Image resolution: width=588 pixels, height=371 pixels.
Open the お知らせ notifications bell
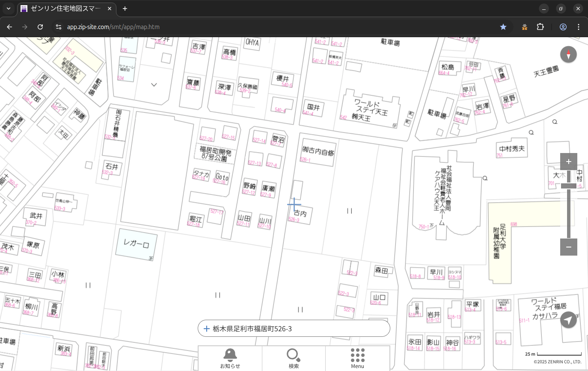[x=230, y=358]
